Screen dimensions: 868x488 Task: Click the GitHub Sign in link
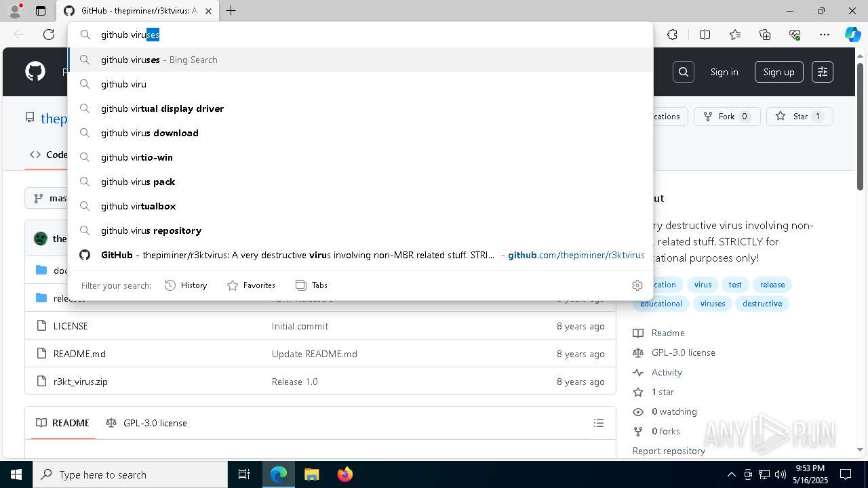(x=724, y=72)
